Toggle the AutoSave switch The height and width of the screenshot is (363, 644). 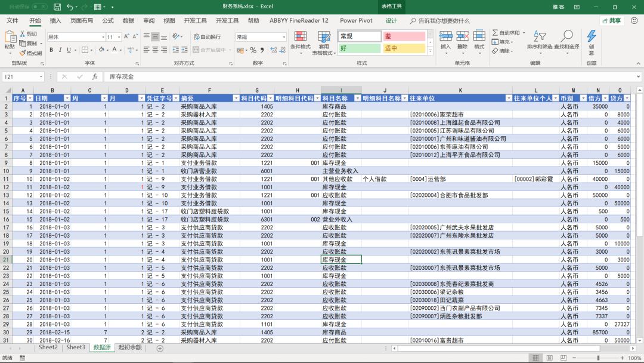click(x=39, y=7)
